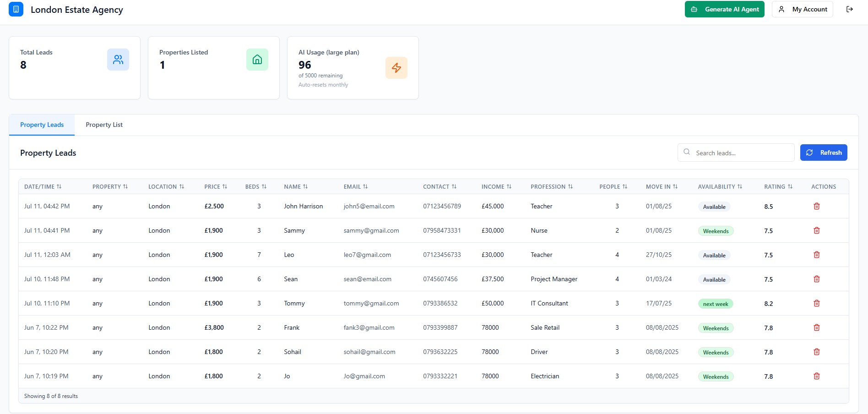Viewport: 868px width, 414px height.
Task: Click the Actions column header
Action: [824, 186]
